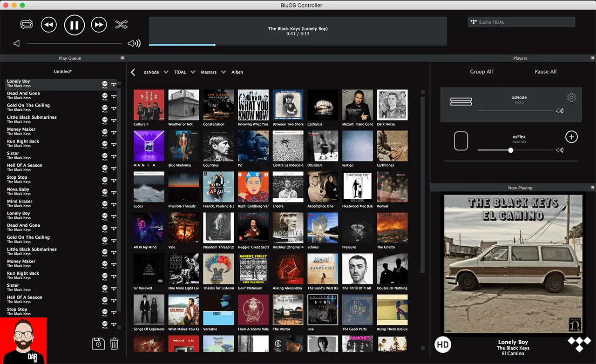Expand the dropdown arrow after TIDAL
This screenshot has width=596, height=364.
[193, 72]
